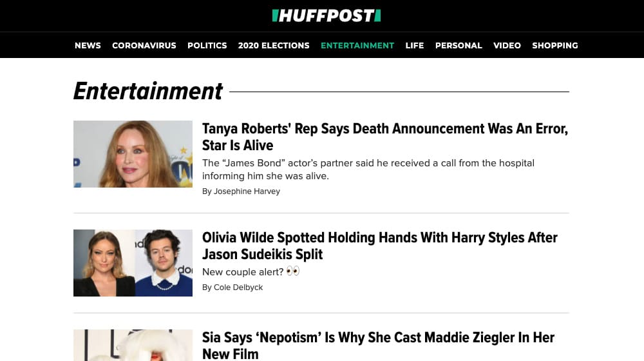Go to the Personal section

tap(459, 46)
